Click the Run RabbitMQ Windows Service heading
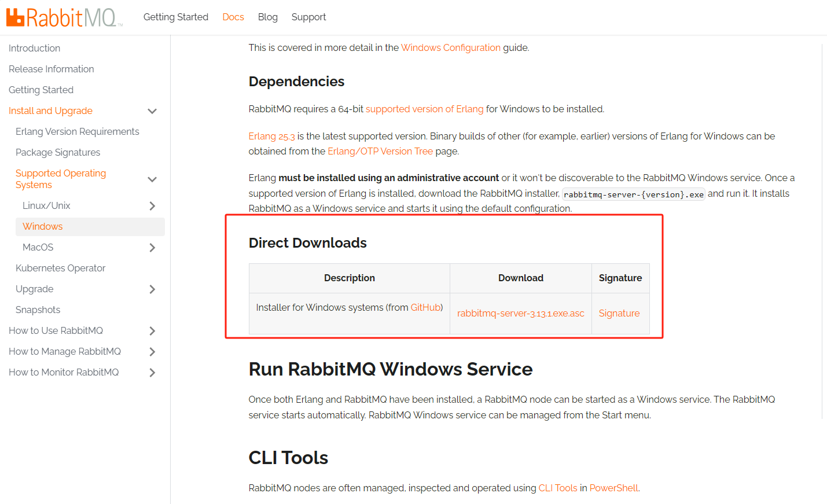Viewport: 827px width, 504px height. [x=391, y=369]
